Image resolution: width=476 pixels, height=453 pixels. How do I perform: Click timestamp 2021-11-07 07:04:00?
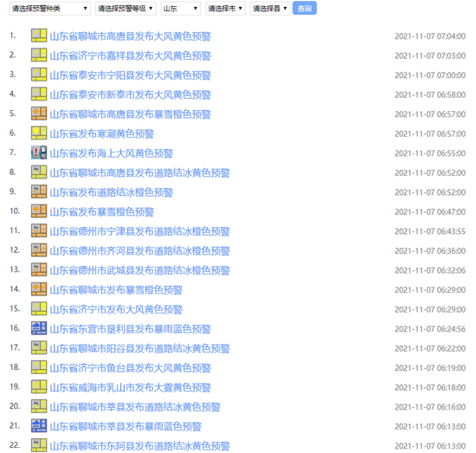430,36
